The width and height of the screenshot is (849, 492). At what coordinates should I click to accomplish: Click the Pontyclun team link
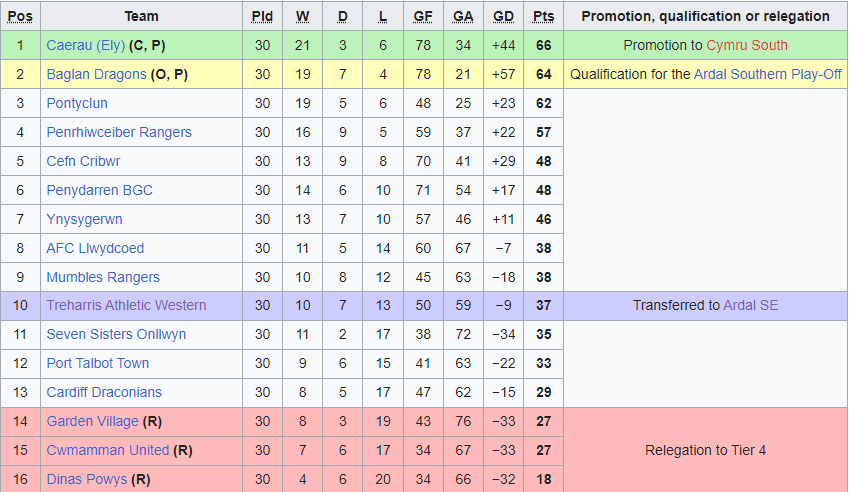[x=77, y=103]
